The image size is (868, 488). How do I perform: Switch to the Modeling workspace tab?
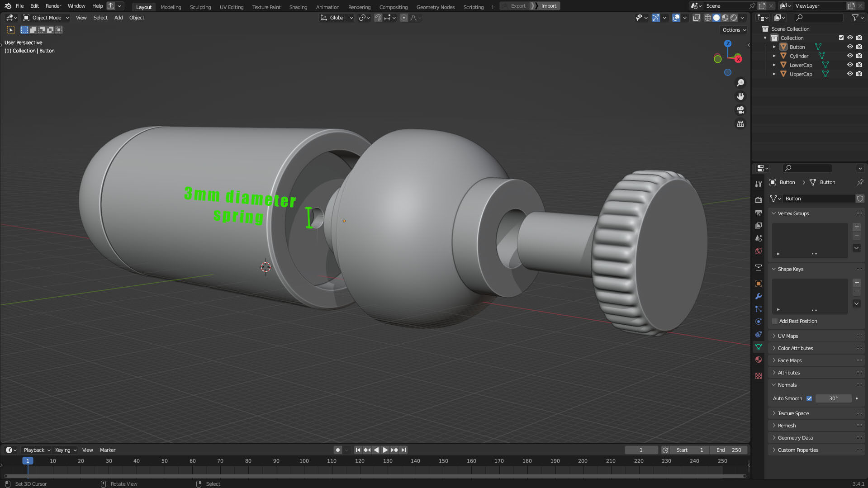pos(171,7)
